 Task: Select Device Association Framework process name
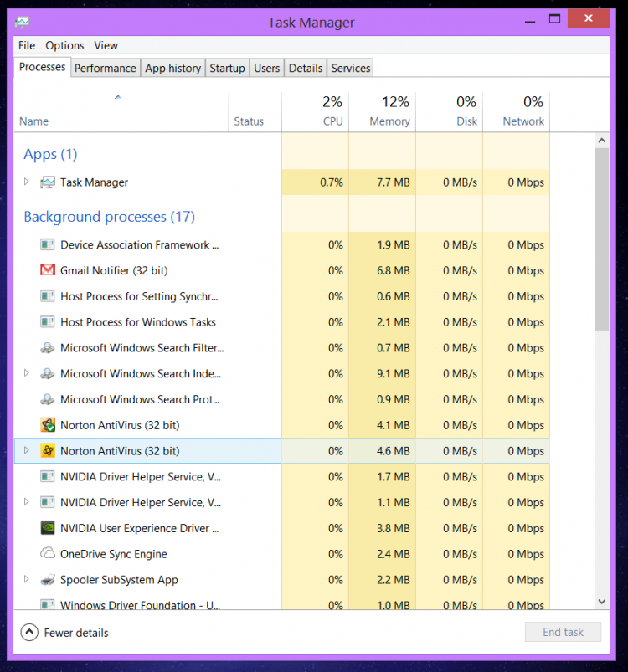(139, 244)
